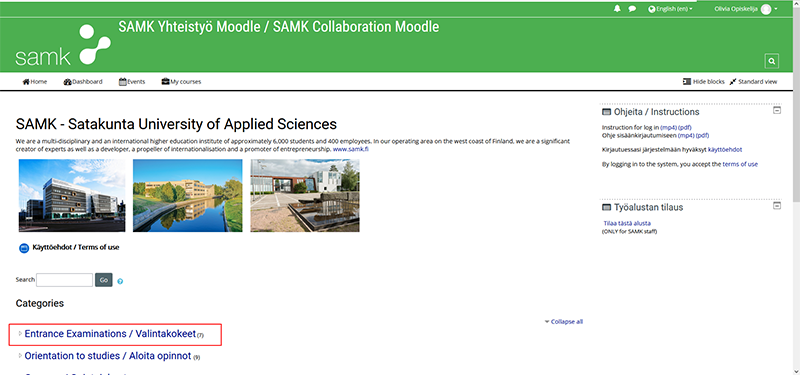This screenshot has width=800, height=375.
Task: Click the Categories heading
Action: pyautogui.click(x=40, y=304)
